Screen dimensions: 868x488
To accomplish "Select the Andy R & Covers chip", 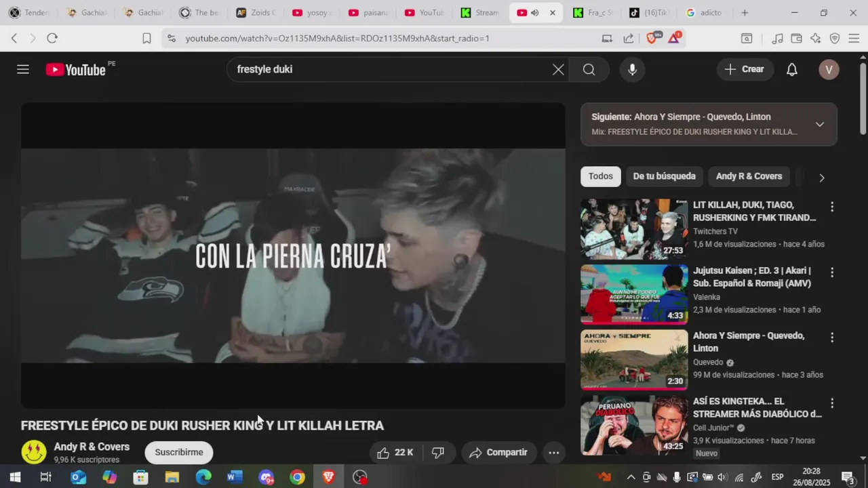I will (x=749, y=176).
